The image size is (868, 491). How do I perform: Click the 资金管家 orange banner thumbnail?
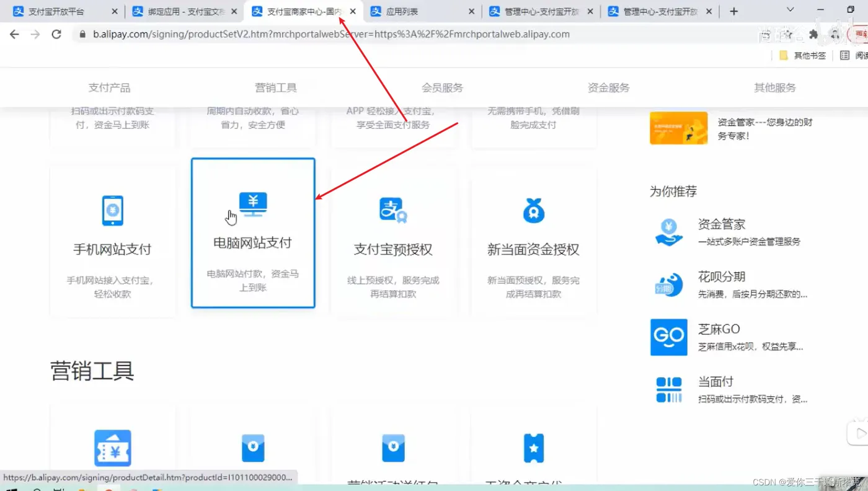point(679,128)
